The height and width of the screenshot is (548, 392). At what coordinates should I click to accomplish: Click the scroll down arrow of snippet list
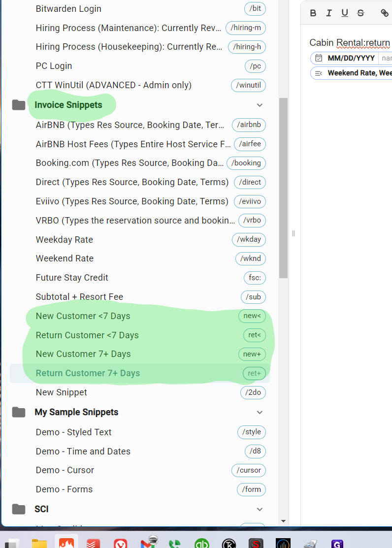(x=283, y=521)
